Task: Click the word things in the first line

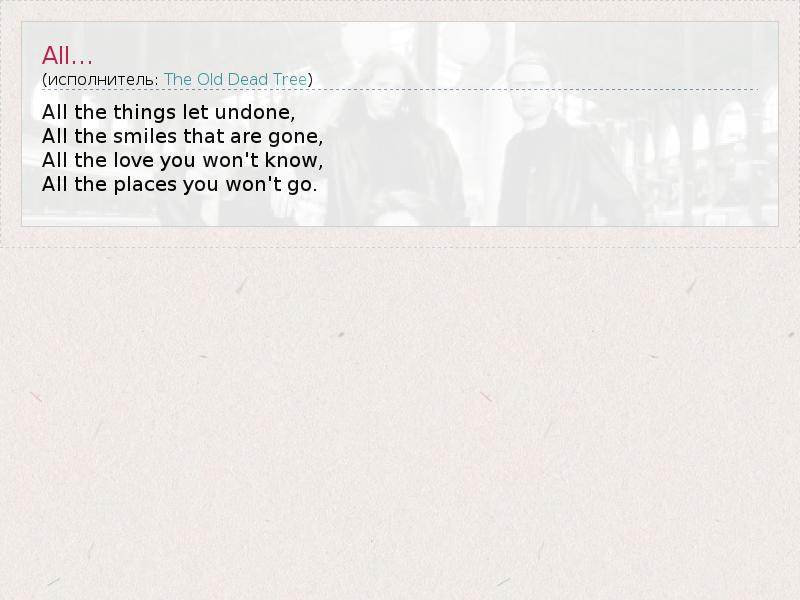Action: 144,112
